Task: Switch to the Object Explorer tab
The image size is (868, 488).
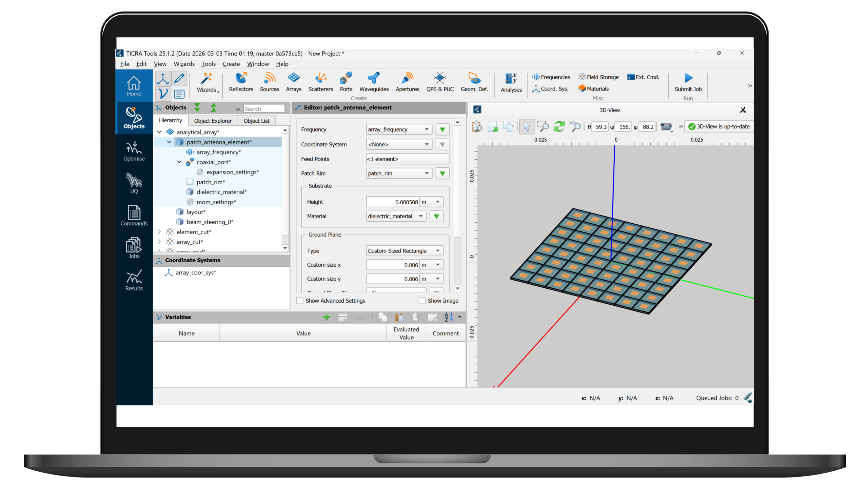Action: [213, 121]
